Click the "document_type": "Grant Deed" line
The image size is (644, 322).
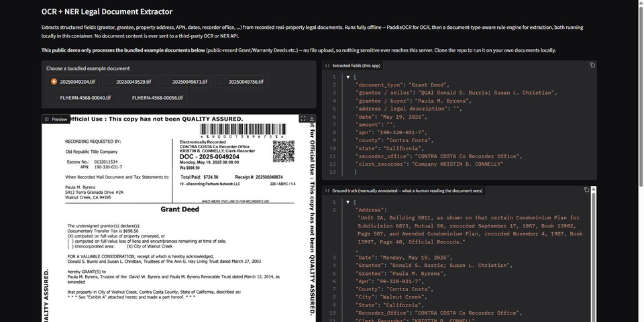(x=402, y=85)
